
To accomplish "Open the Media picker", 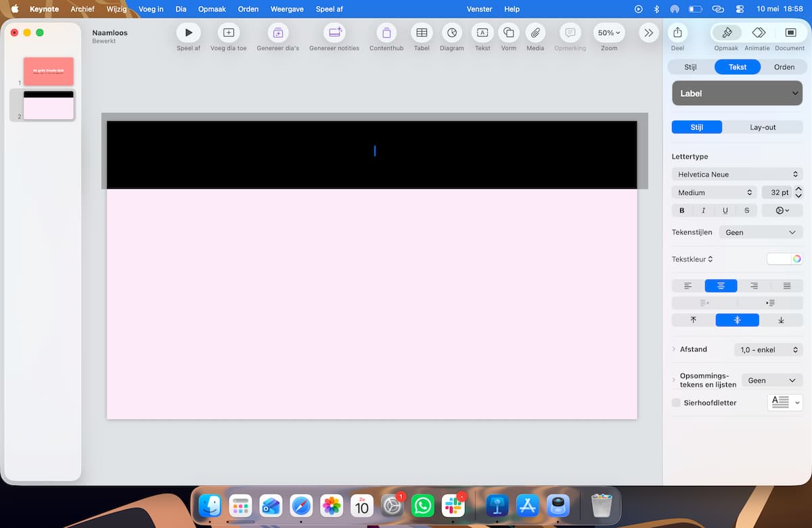I will (535, 32).
